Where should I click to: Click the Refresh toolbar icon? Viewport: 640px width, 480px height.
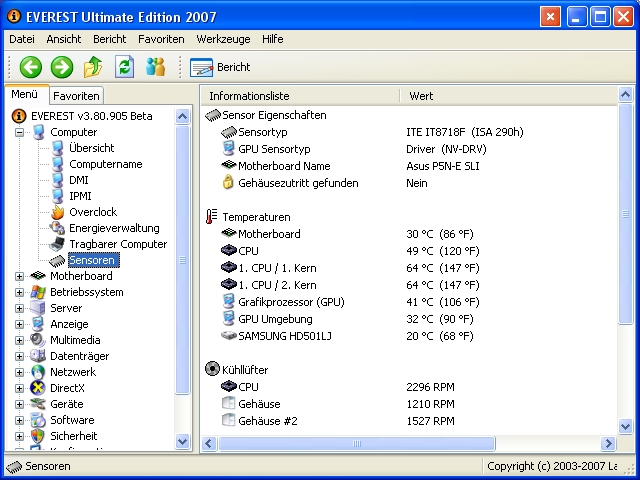(x=124, y=67)
